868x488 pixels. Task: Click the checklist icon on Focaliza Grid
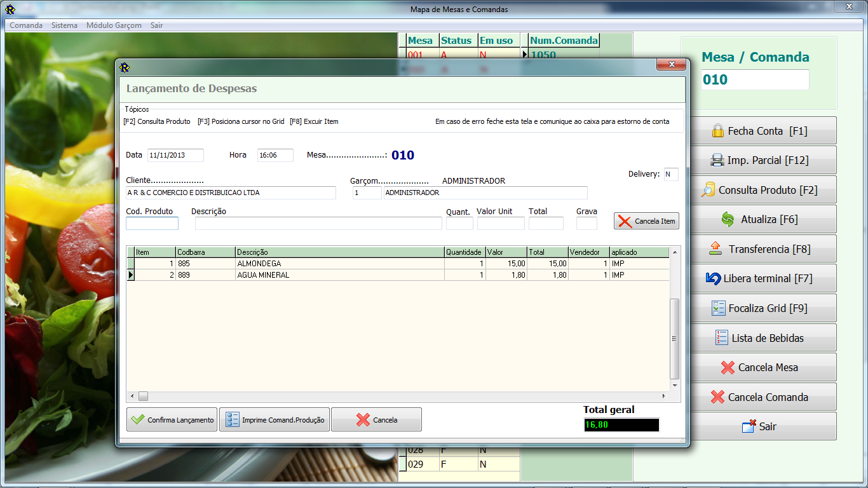coord(718,308)
